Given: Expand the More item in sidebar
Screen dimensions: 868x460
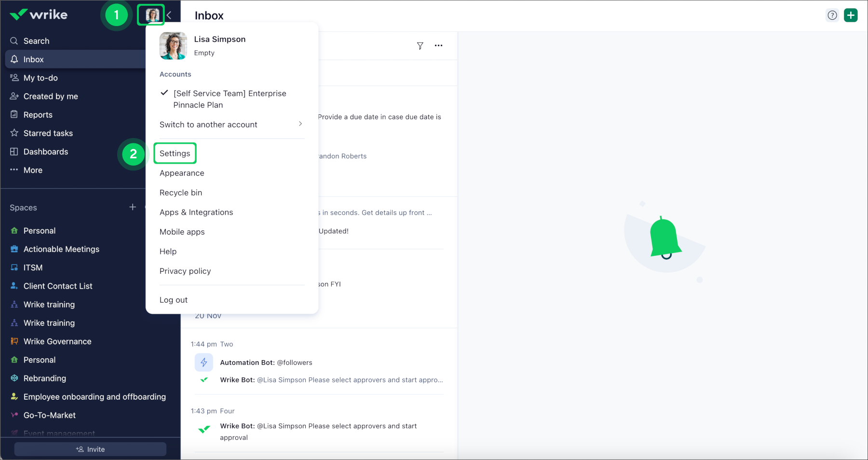Looking at the screenshot, I should pos(33,170).
